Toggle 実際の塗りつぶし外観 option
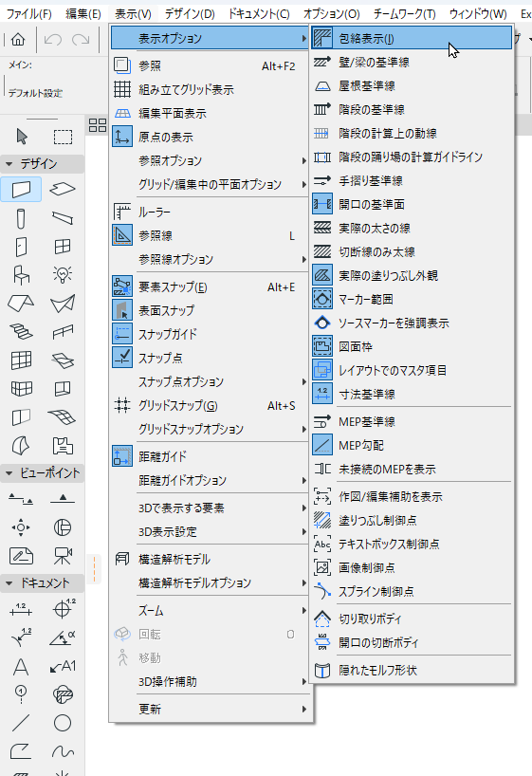 pyautogui.click(x=412, y=276)
